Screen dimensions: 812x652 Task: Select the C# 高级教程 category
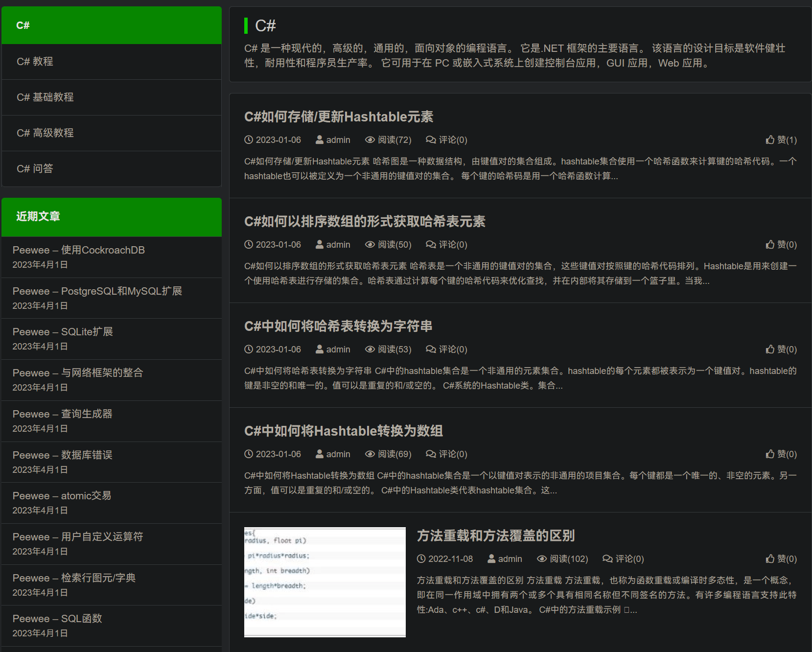[x=46, y=133]
